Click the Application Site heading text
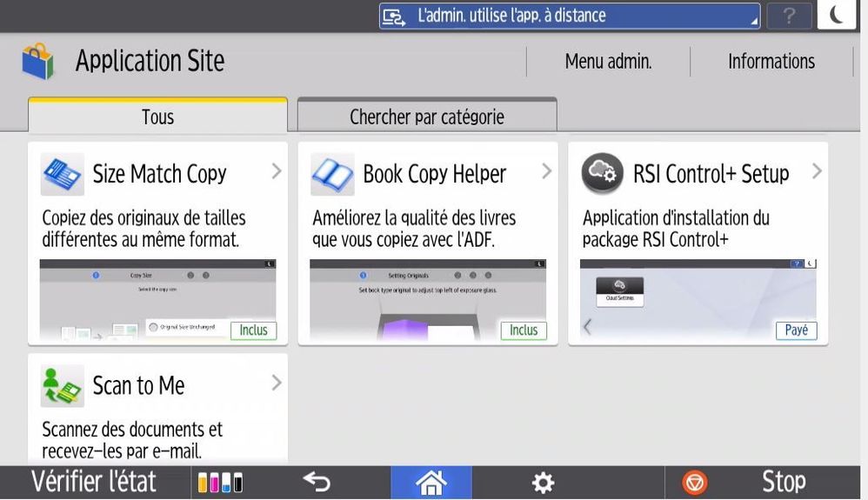Screen dimensions: 868x500 click(150, 61)
